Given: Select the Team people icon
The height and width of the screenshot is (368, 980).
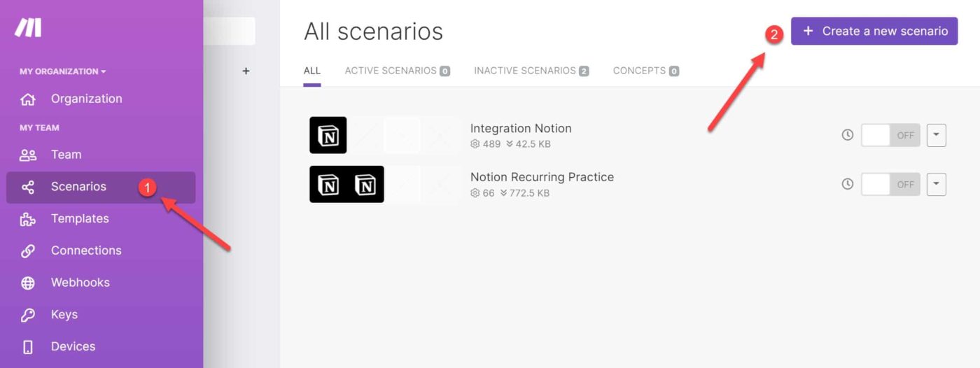Looking at the screenshot, I should coord(28,155).
